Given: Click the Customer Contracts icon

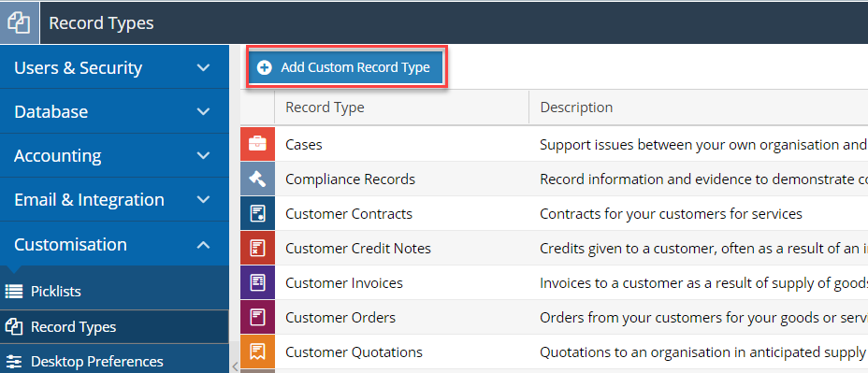Looking at the screenshot, I should [257, 214].
